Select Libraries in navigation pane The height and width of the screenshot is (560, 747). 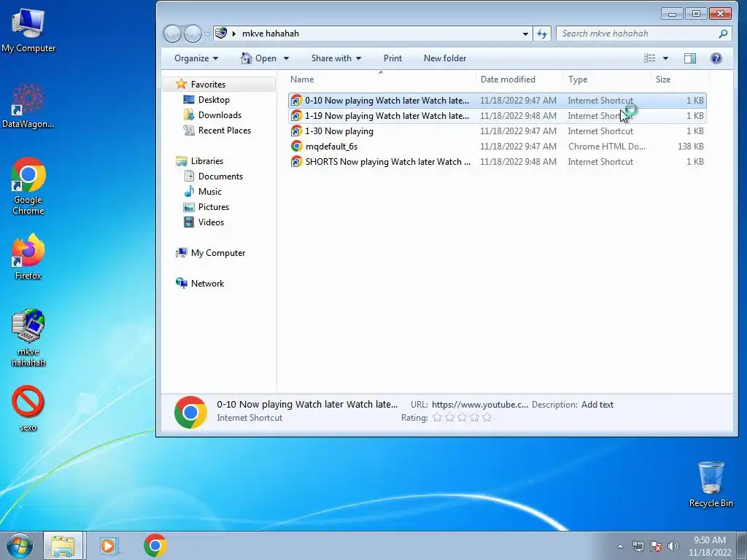pyautogui.click(x=206, y=161)
